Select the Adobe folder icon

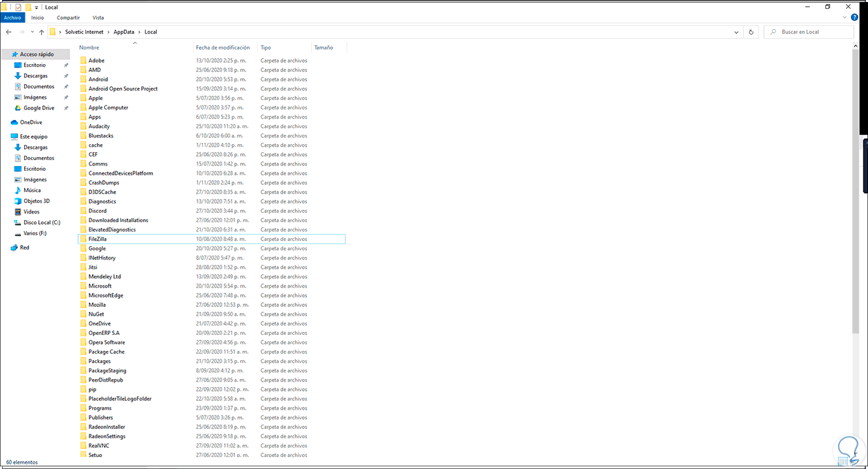83,60
